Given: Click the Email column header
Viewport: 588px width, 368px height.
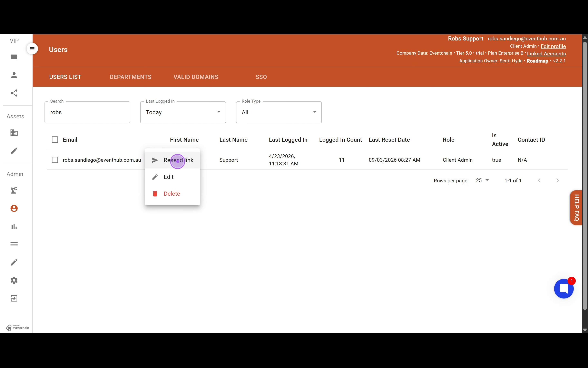Looking at the screenshot, I should 70,140.
